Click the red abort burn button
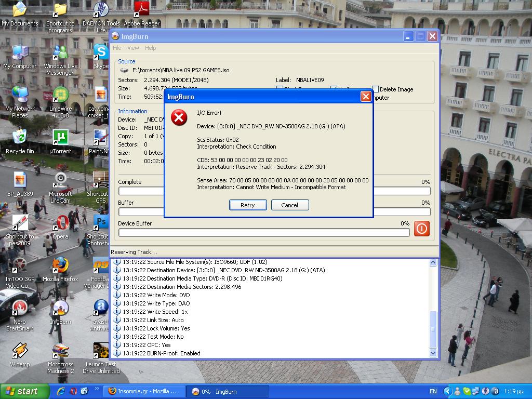 point(421,229)
